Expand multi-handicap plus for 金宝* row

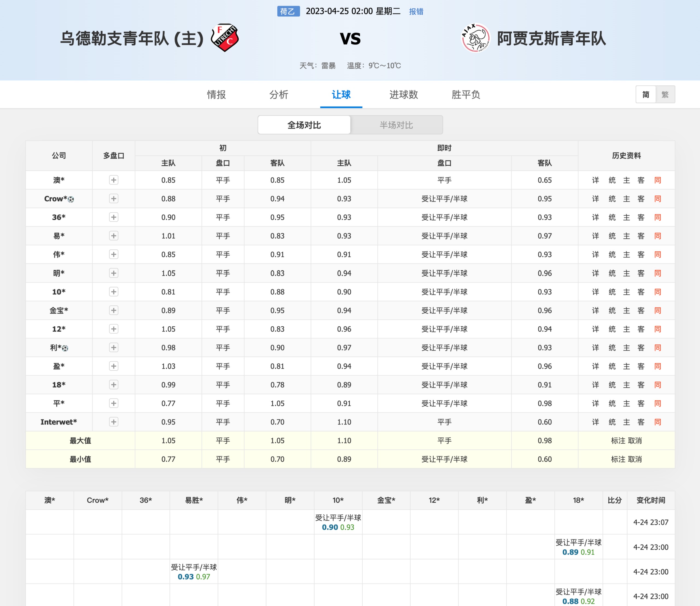(114, 310)
